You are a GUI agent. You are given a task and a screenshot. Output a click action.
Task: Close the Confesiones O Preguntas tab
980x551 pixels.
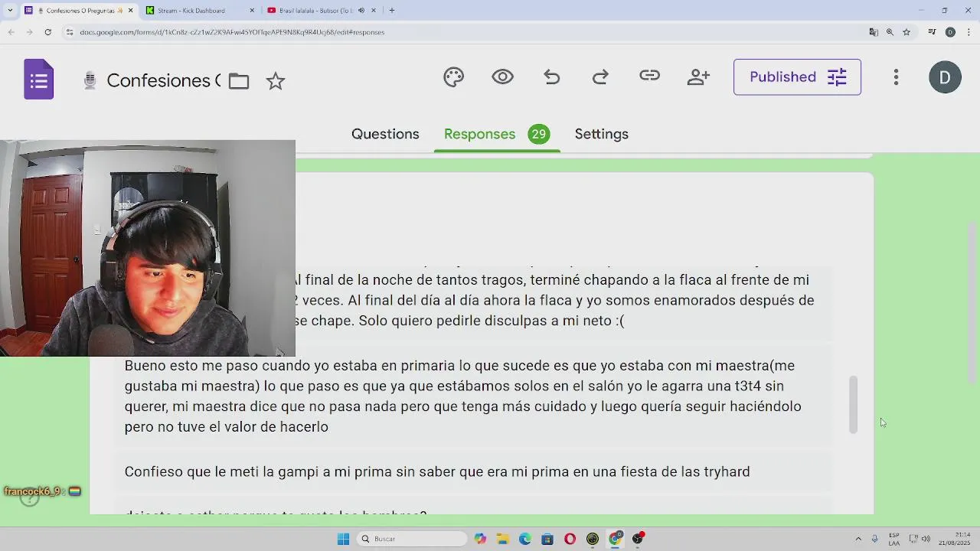tap(130, 11)
